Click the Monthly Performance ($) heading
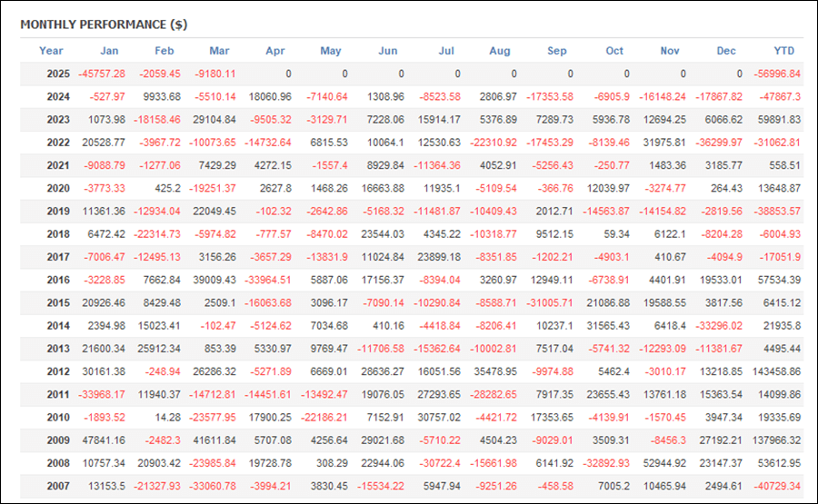 [x=104, y=25]
